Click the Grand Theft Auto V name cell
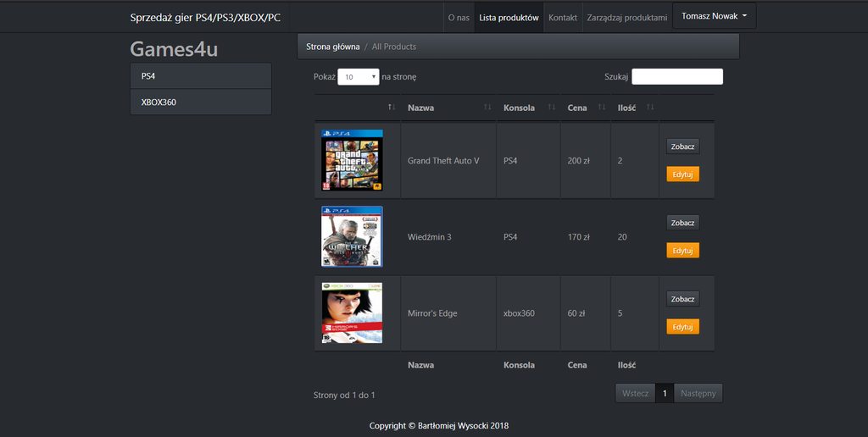 448,160
